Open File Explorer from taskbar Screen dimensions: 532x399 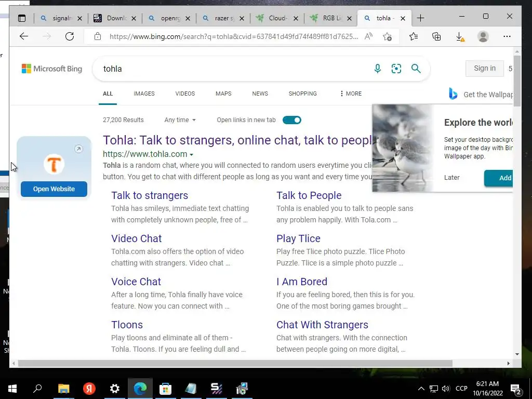click(x=63, y=389)
